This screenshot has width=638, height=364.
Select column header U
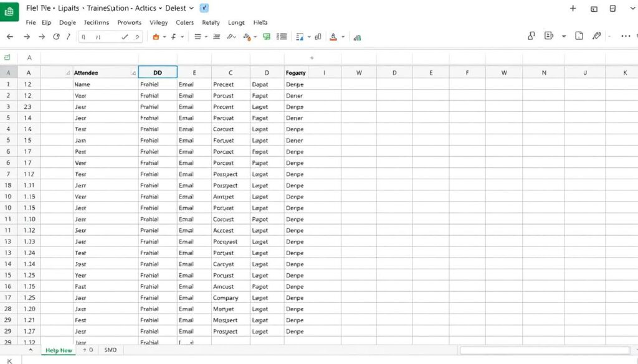tap(585, 73)
